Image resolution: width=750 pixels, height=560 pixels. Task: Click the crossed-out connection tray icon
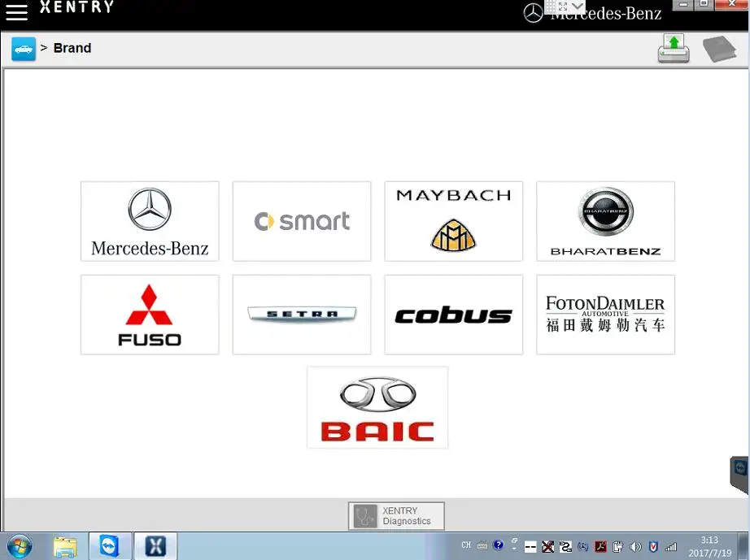pos(547,547)
